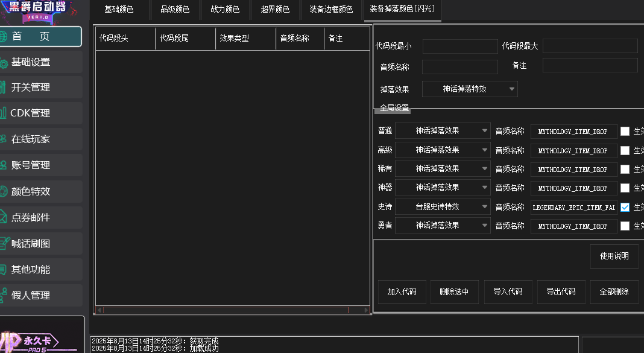Click the globe icon beside 首页
The height and width of the screenshot is (353, 644).
point(3,36)
